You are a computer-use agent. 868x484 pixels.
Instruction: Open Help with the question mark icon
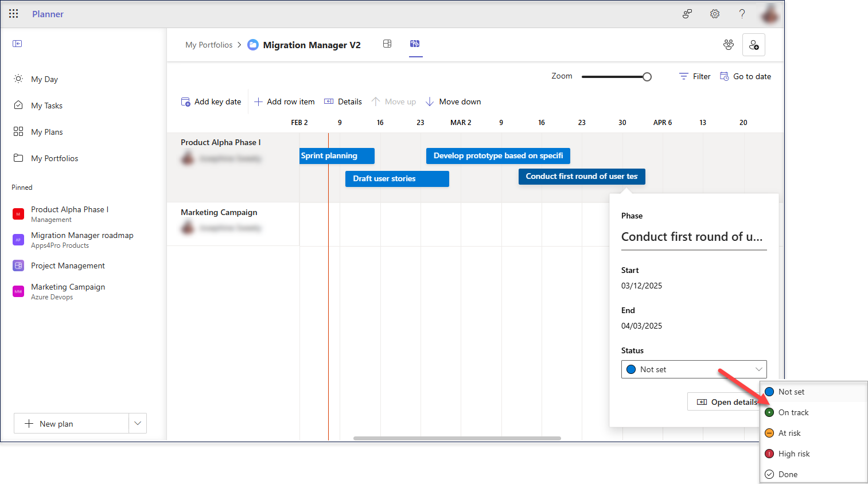click(742, 13)
